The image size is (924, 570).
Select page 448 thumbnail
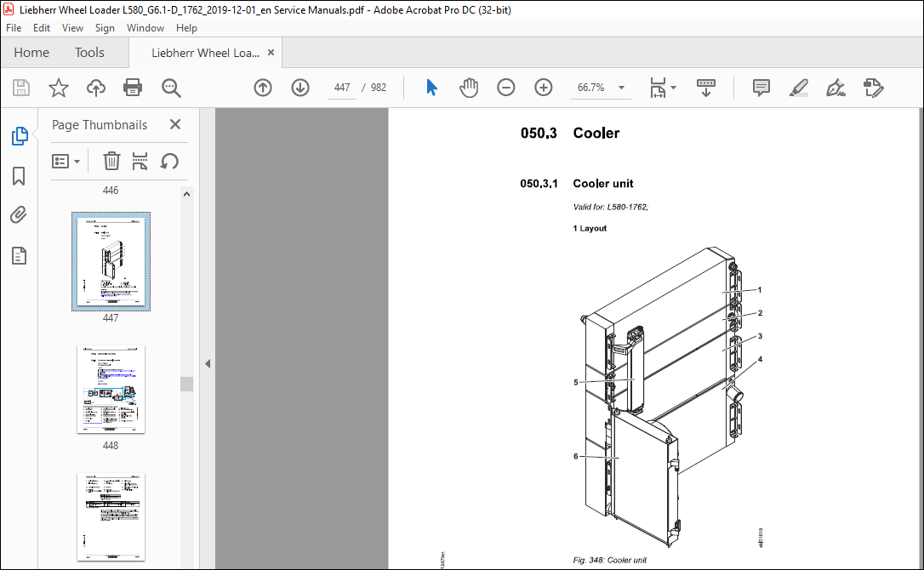[111, 389]
